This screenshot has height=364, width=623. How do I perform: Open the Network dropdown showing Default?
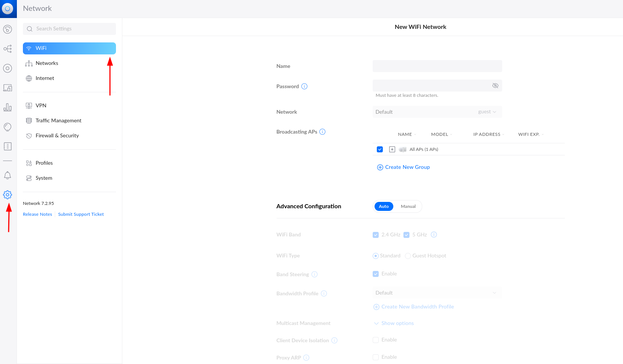click(x=437, y=112)
